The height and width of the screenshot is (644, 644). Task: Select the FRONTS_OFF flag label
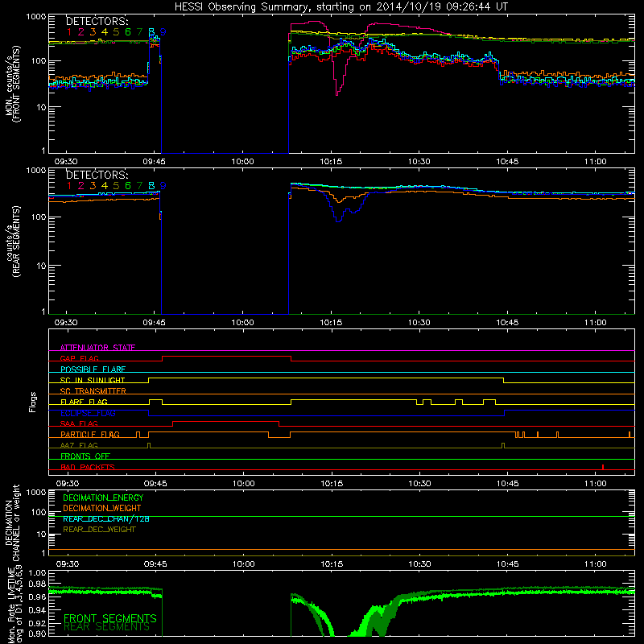85,456
